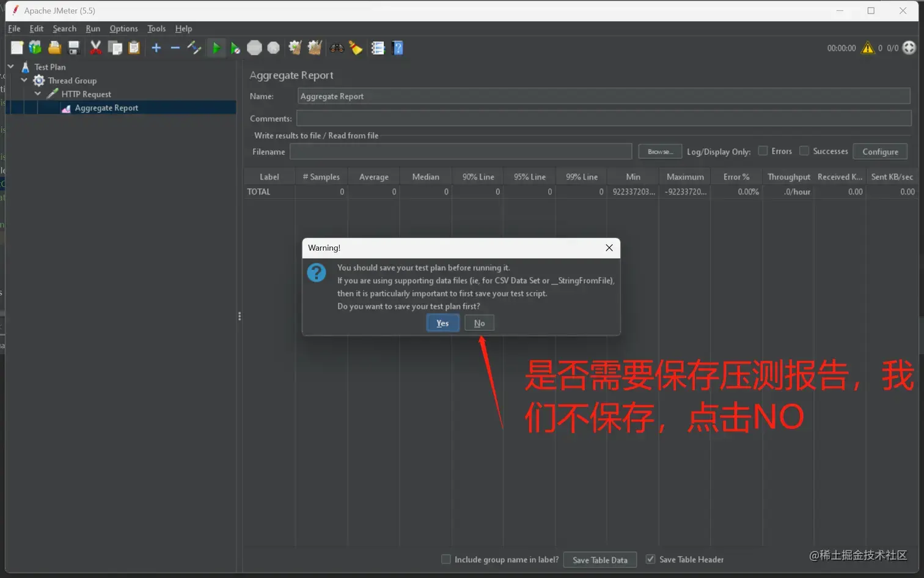Select Thread Group in the tree
The height and width of the screenshot is (578, 924).
(x=72, y=80)
